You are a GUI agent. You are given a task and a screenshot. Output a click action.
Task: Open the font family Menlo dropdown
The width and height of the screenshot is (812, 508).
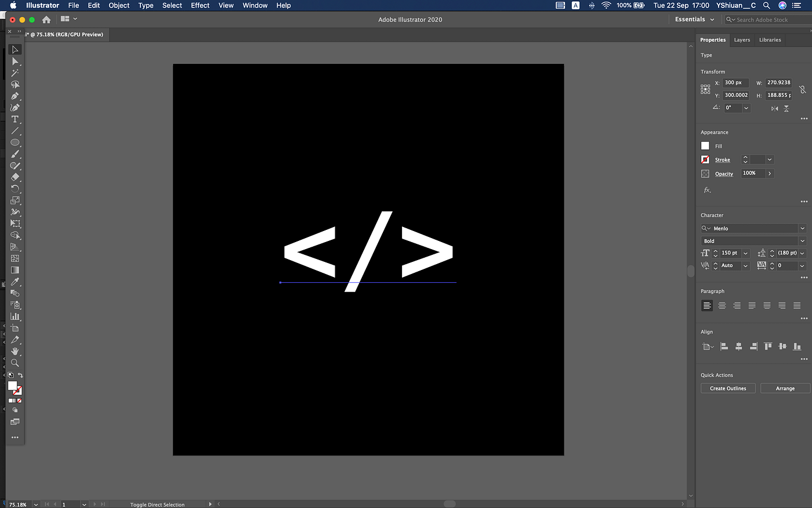point(802,229)
